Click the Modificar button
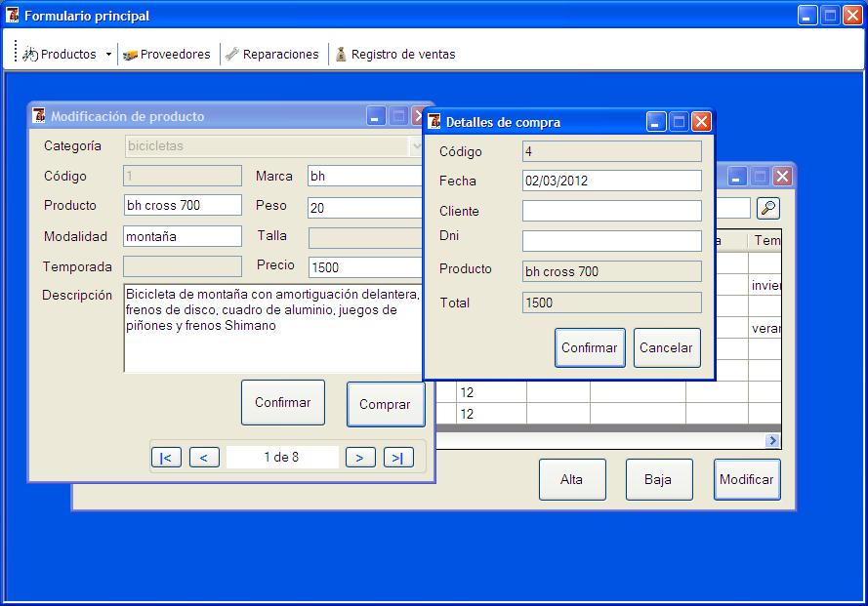 (747, 479)
